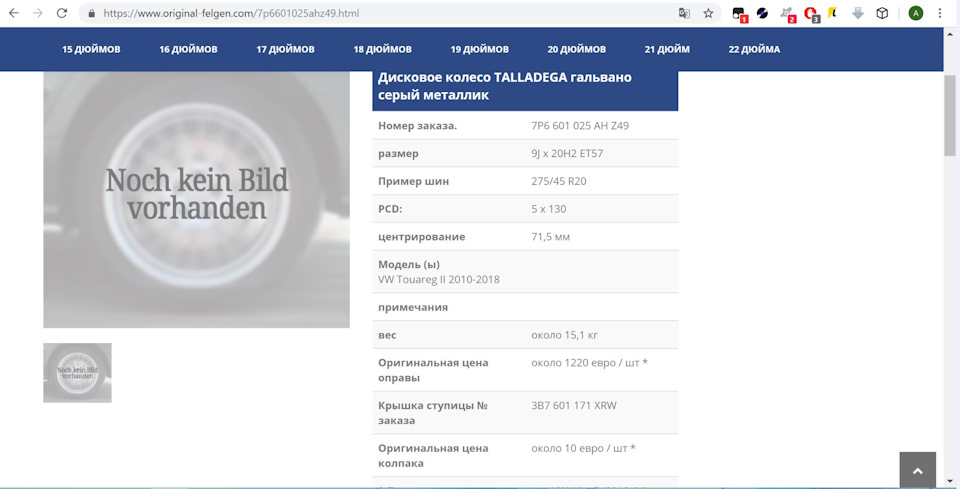Click the вес row label
Viewport: 960px width, 489px height.
(387, 335)
